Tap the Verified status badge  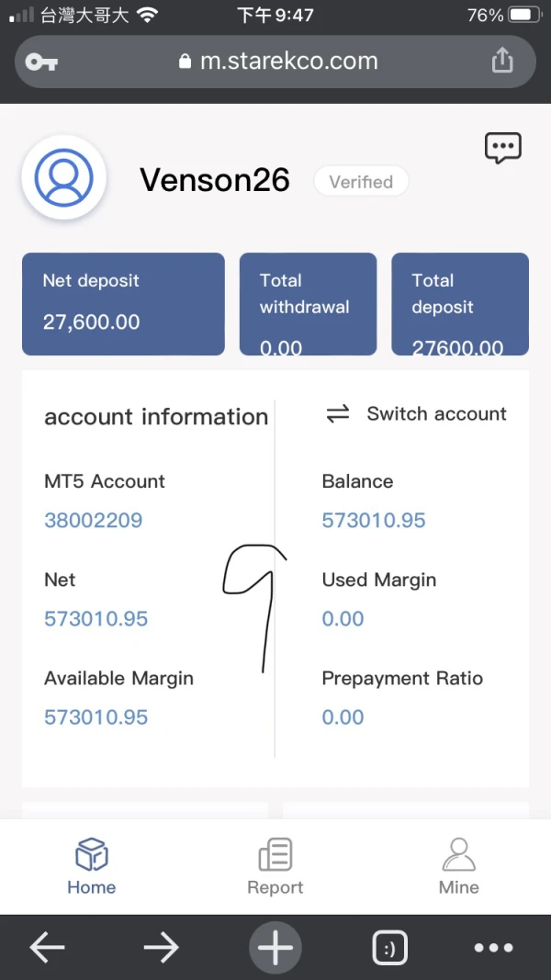point(361,182)
